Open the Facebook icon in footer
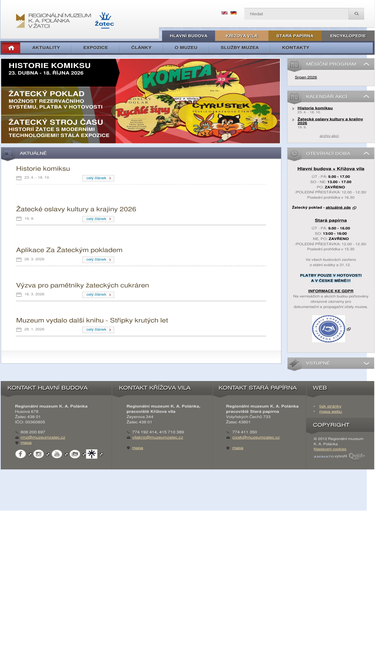The image size is (375, 667). (20, 454)
